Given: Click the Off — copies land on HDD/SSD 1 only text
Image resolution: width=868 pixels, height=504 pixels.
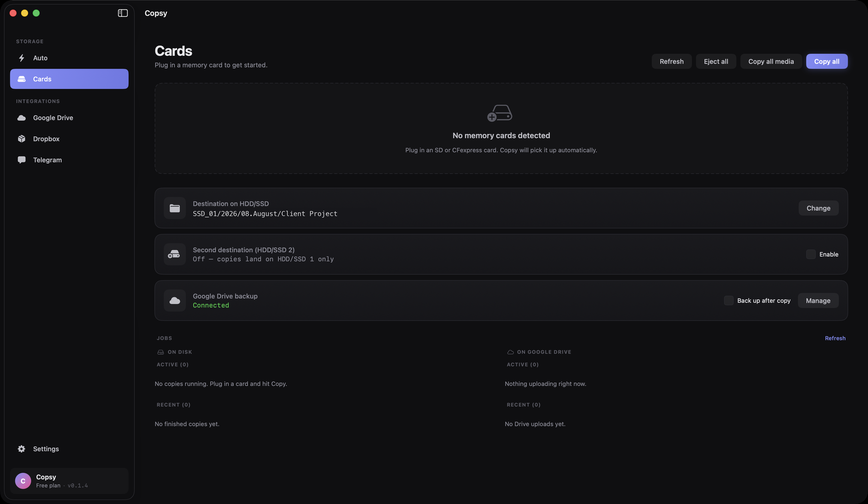Looking at the screenshot, I should tap(263, 259).
